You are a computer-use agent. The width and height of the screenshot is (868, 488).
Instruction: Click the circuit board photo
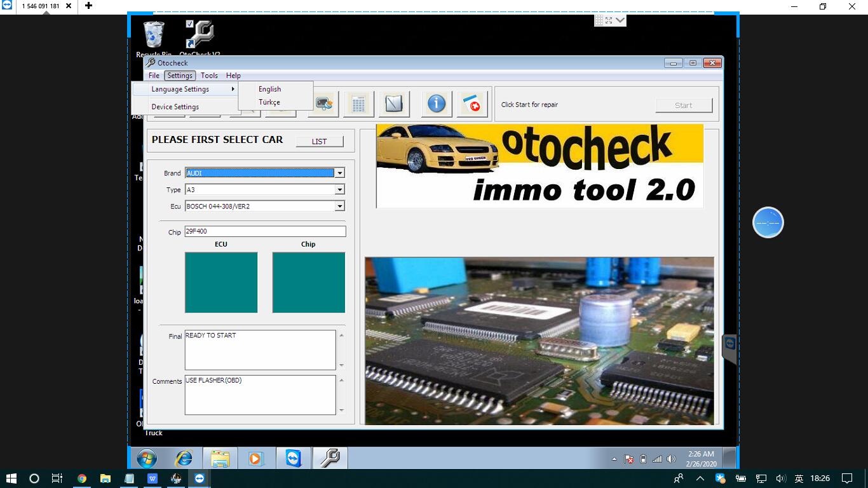pos(539,341)
